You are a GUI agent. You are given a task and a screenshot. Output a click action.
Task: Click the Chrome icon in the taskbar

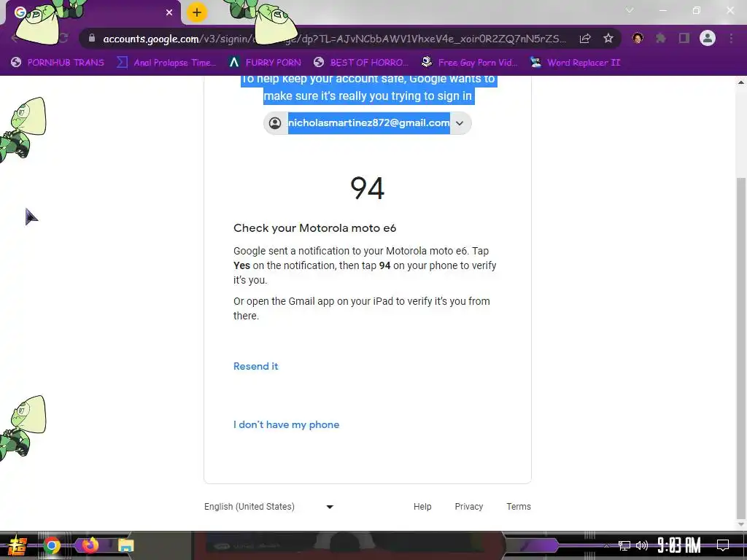click(52, 545)
